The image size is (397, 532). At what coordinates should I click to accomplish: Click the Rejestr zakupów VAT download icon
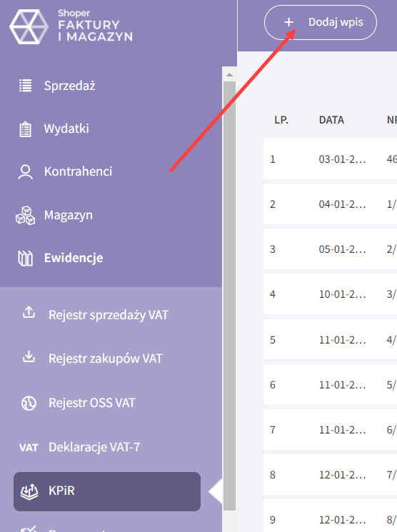[x=29, y=356]
